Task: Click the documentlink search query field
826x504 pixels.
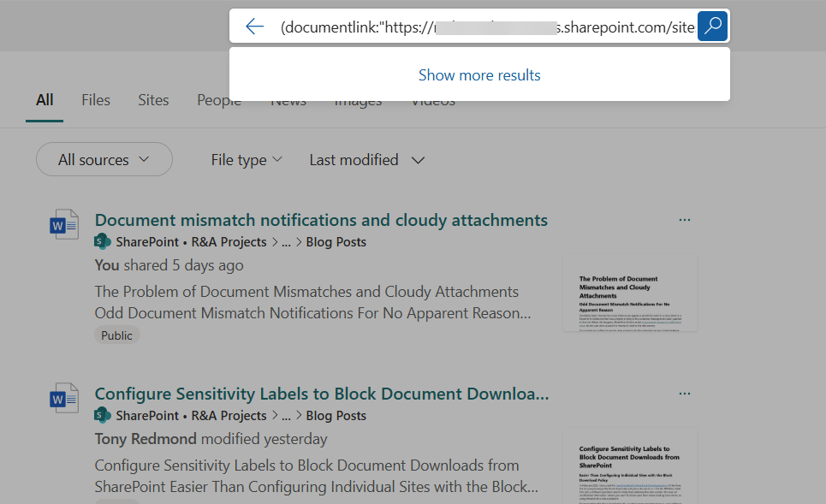Action: pyautogui.click(x=487, y=27)
